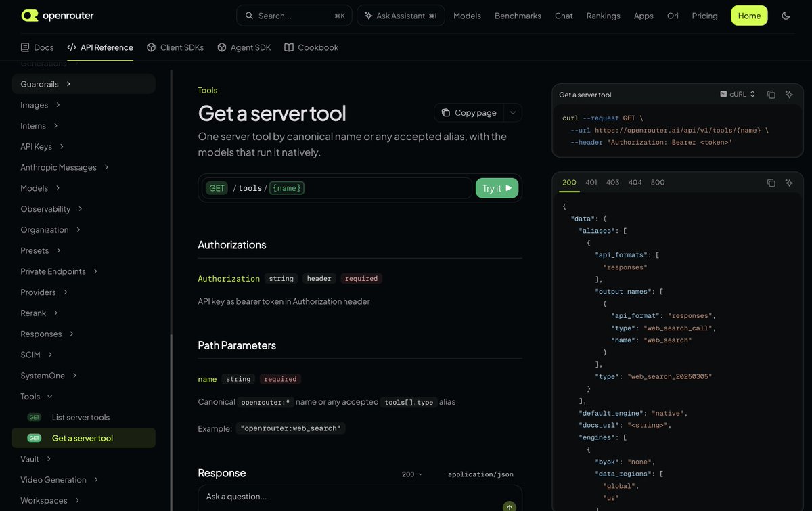812x511 pixels.
Task: Click the Copy page button
Action: (469, 113)
